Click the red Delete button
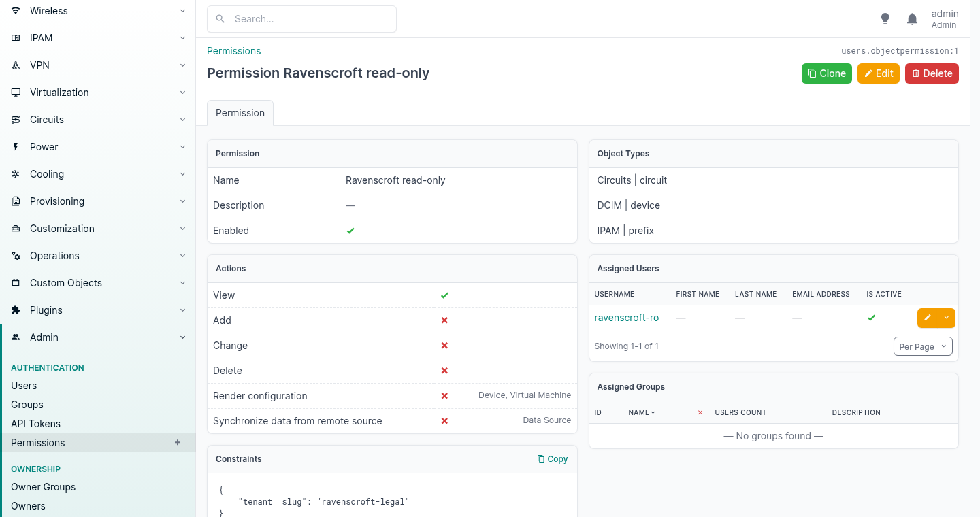This screenshot has width=980, height=517. (x=932, y=73)
